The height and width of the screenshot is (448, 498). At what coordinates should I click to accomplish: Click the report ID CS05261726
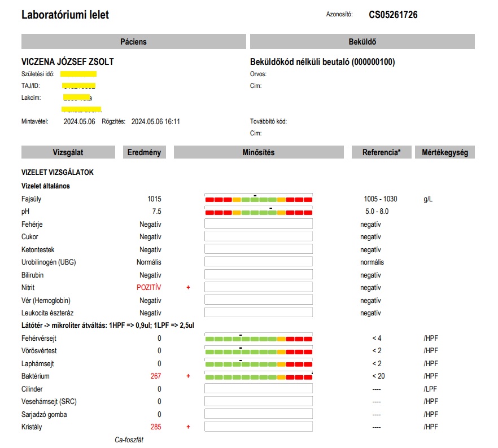click(x=393, y=15)
